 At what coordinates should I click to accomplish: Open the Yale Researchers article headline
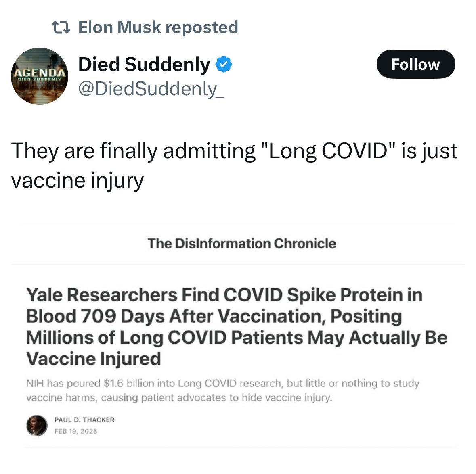tap(236, 327)
